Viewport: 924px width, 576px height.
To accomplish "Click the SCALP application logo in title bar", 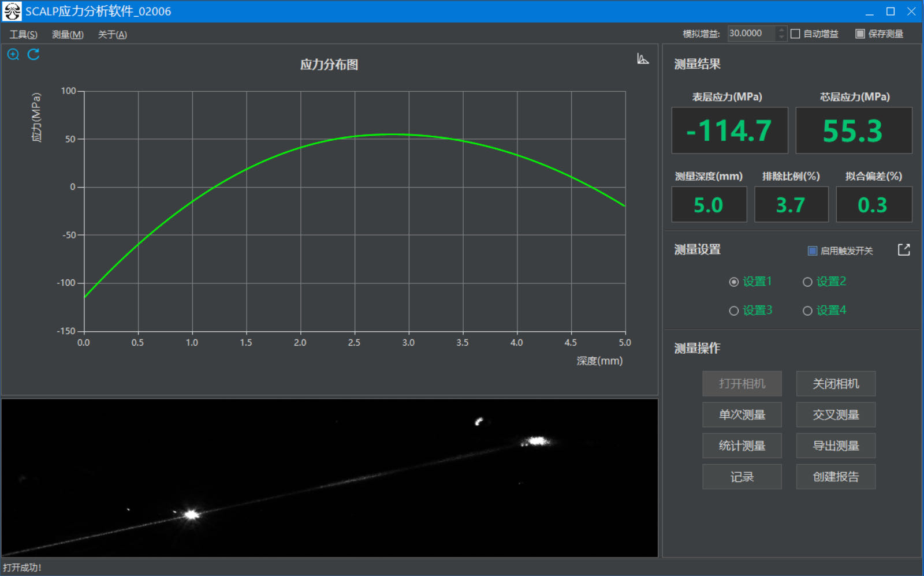I will pyautogui.click(x=12, y=12).
